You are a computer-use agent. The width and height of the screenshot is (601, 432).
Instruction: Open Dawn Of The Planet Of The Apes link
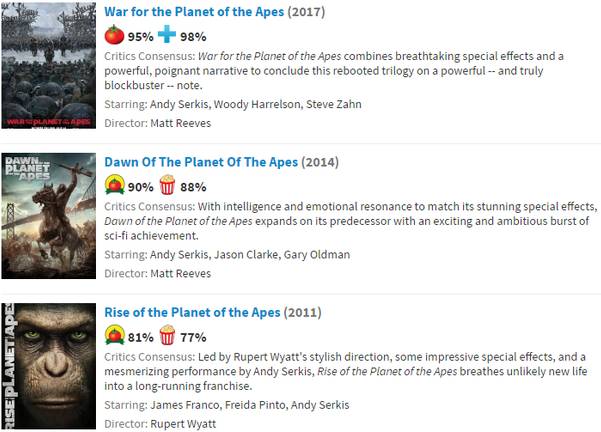point(210,163)
